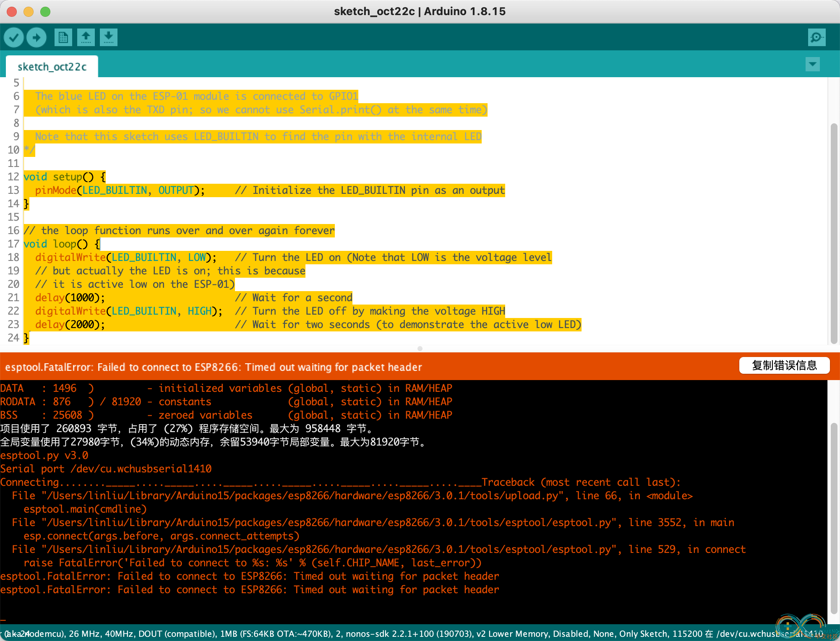Viewport: 840px width, 641px height.
Task: Click the 'RODATA : 876' console line
Action: (x=226, y=402)
